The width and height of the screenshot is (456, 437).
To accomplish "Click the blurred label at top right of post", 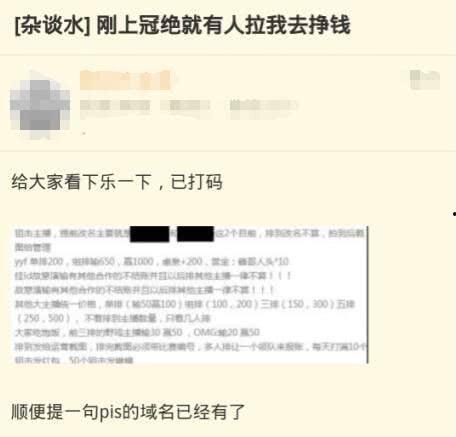I will pyautogui.click(x=424, y=79).
